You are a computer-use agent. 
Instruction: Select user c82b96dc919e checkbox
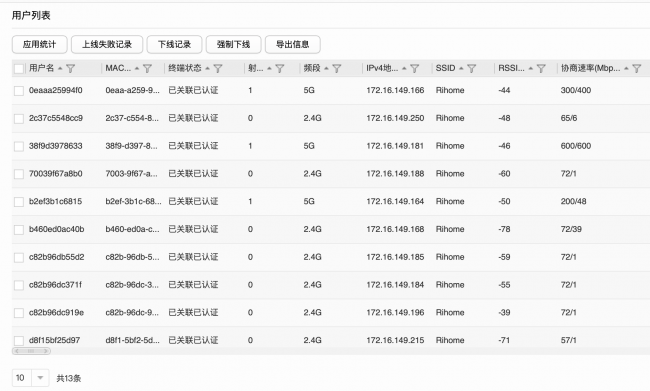(x=19, y=313)
